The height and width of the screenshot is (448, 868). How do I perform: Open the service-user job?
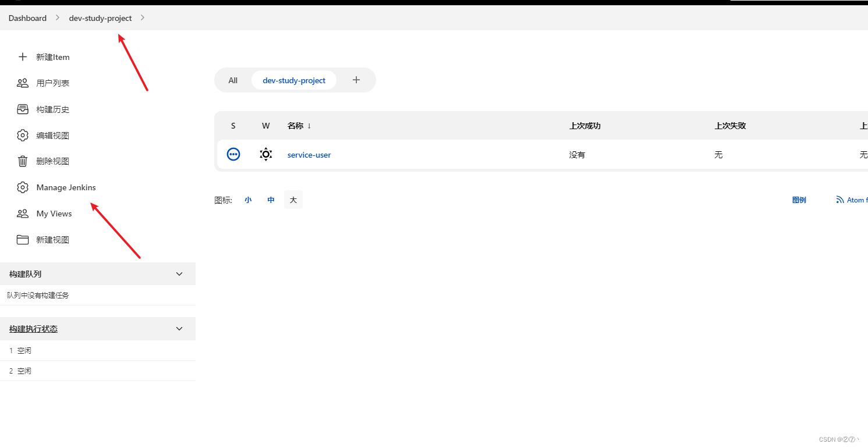pyautogui.click(x=309, y=155)
